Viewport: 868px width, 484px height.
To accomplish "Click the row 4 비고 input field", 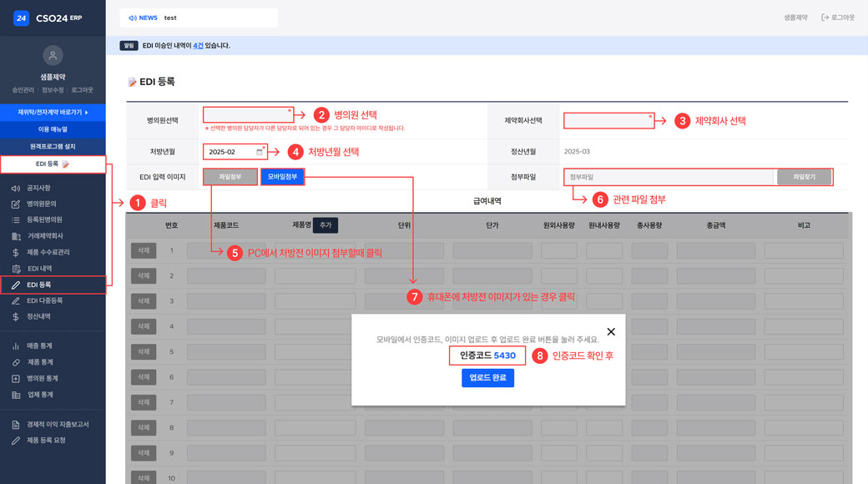I will (804, 326).
